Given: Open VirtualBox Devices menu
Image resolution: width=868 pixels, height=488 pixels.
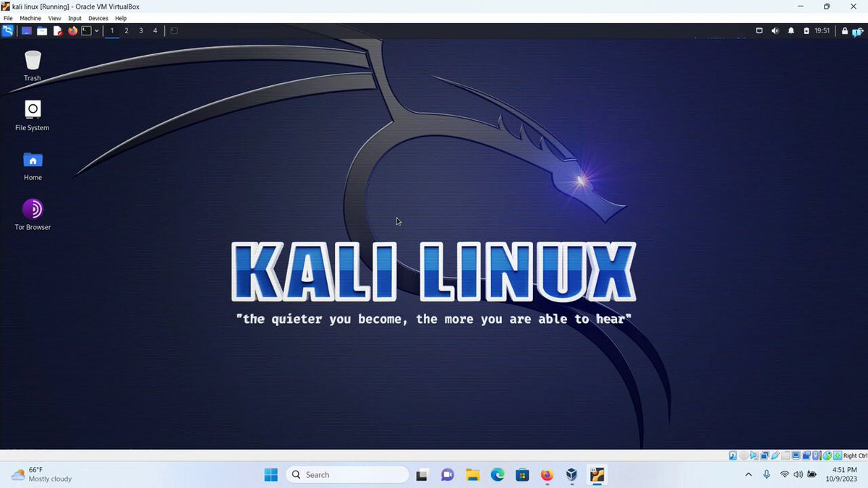Looking at the screenshot, I should tap(98, 18).
